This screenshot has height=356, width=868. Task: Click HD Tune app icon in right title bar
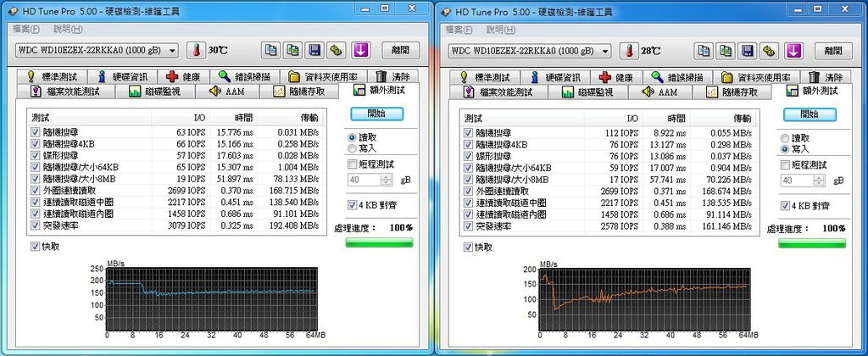click(445, 12)
